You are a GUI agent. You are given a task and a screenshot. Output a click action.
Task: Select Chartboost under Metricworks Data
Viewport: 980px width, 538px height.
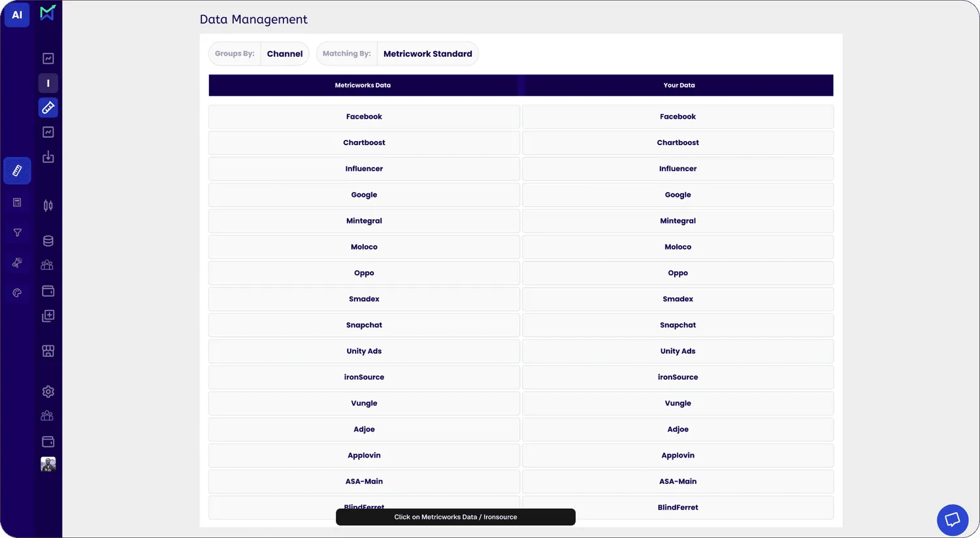(364, 143)
